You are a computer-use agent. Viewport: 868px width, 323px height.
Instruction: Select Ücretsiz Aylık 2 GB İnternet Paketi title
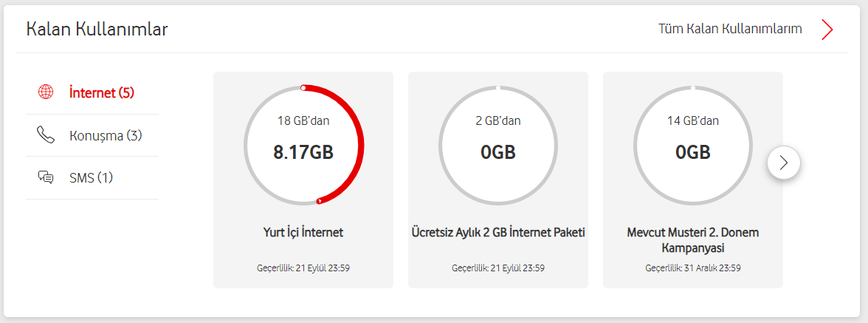click(x=498, y=232)
